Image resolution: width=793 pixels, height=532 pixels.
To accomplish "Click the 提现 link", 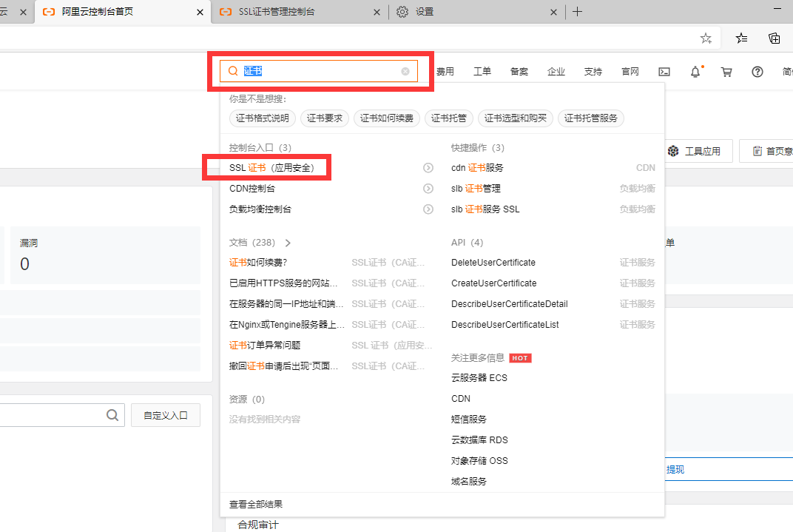I will click(x=675, y=470).
